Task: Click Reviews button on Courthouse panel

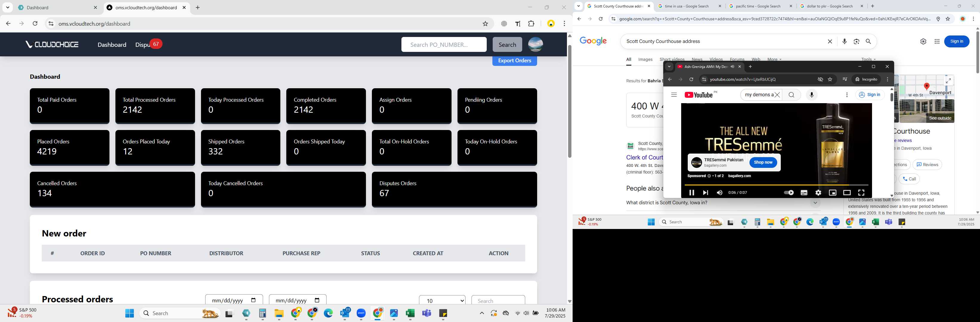Action: click(927, 165)
